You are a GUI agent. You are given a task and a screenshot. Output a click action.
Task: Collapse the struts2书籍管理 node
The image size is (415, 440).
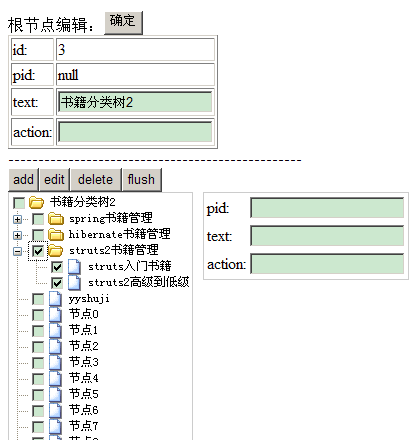[17, 251]
